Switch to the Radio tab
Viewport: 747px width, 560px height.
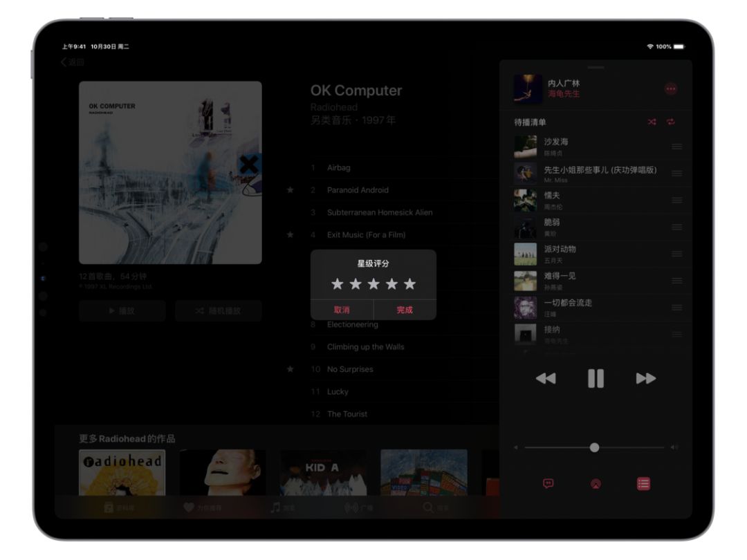tap(359, 507)
